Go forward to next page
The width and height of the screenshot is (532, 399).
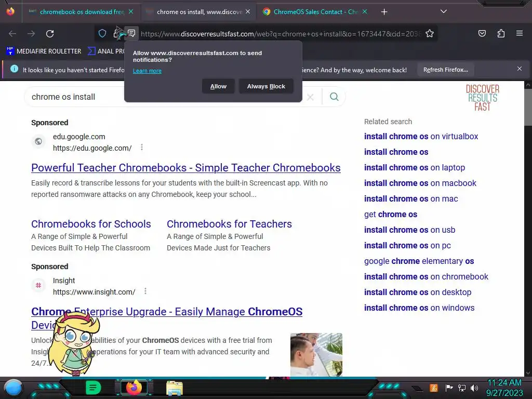pos(31,34)
